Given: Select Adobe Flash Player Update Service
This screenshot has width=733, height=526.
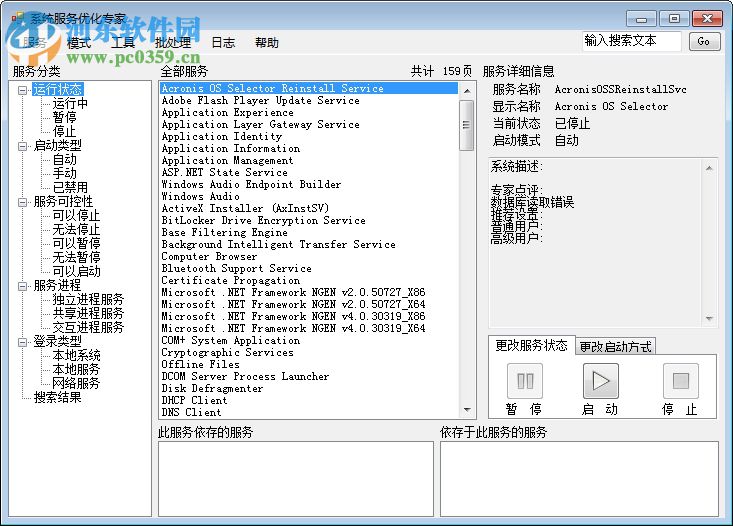Looking at the screenshot, I should [309, 101].
